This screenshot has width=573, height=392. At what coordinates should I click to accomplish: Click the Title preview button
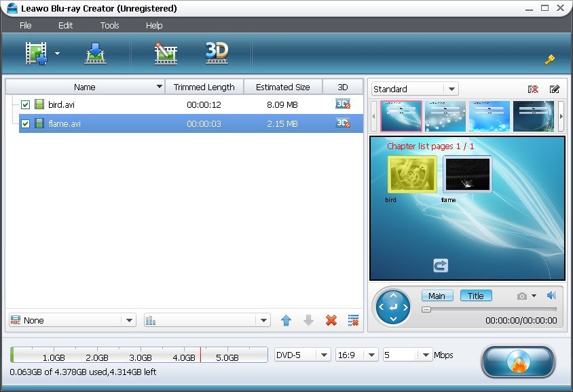click(x=476, y=296)
